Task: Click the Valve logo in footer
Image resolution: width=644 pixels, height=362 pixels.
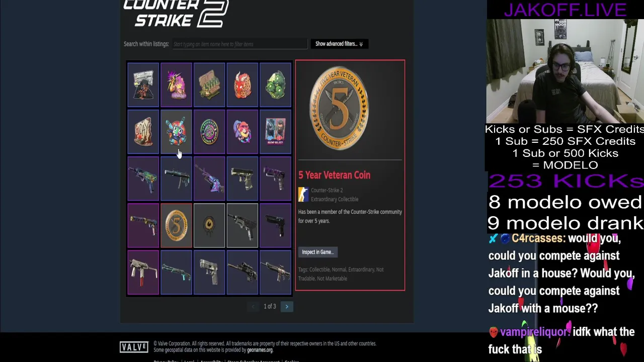Action: [134, 347]
